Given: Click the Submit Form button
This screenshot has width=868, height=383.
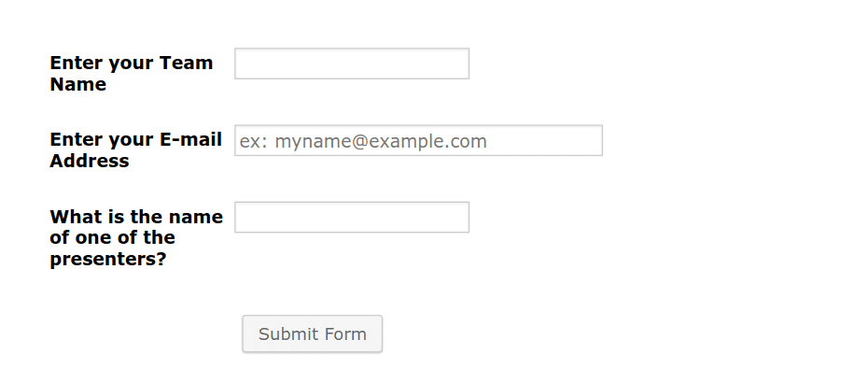Looking at the screenshot, I should coord(313,333).
